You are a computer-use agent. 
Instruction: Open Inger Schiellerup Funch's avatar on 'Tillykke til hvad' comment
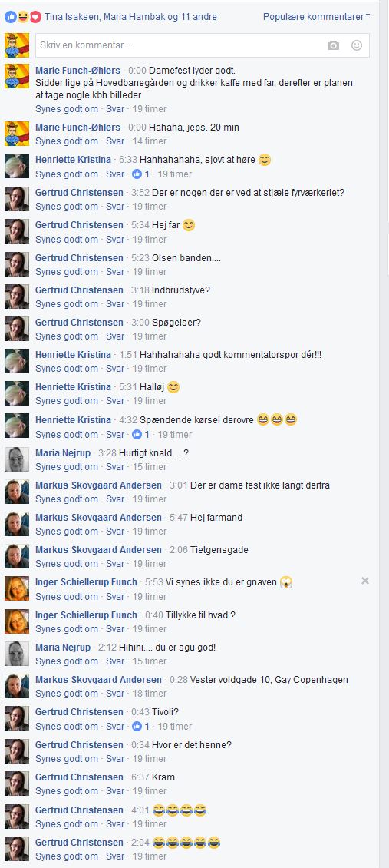click(17, 621)
